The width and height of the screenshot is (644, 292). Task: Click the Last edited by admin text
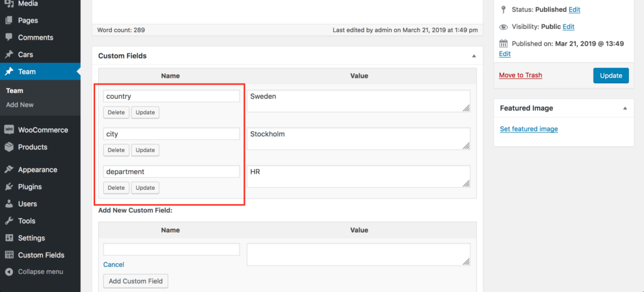[405, 30]
